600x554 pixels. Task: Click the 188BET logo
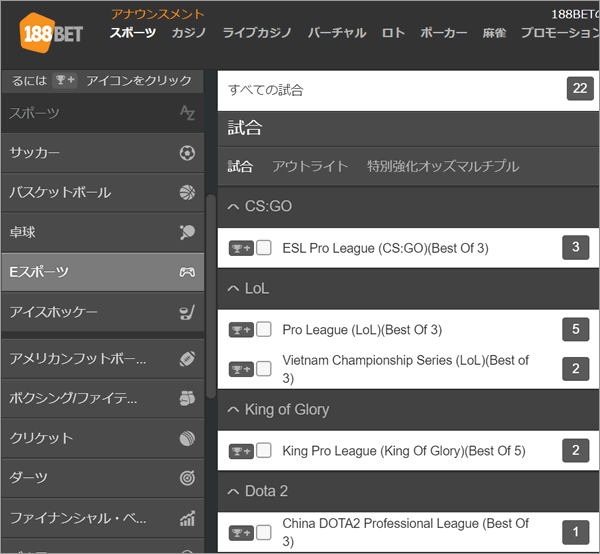51,33
